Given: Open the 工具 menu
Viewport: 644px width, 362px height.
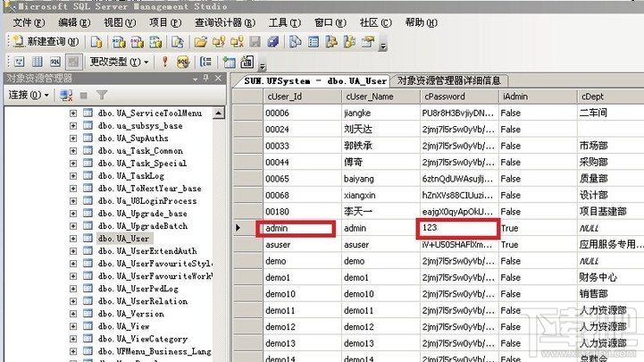Looking at the screenshot, I should coord(284,22).
